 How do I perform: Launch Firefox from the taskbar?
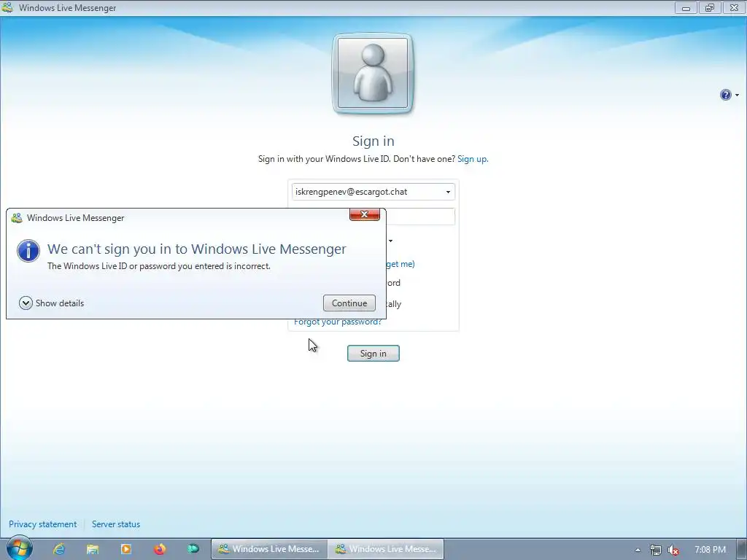(x=160, y=549)
